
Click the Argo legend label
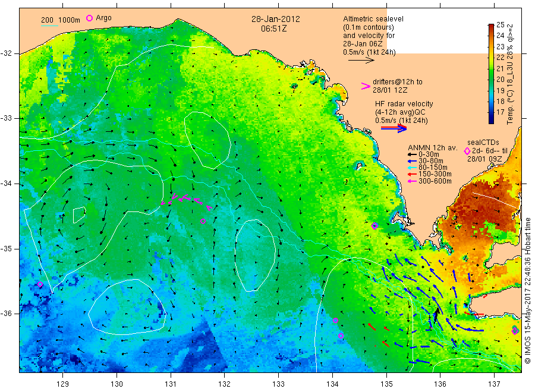tap(103, 18)
